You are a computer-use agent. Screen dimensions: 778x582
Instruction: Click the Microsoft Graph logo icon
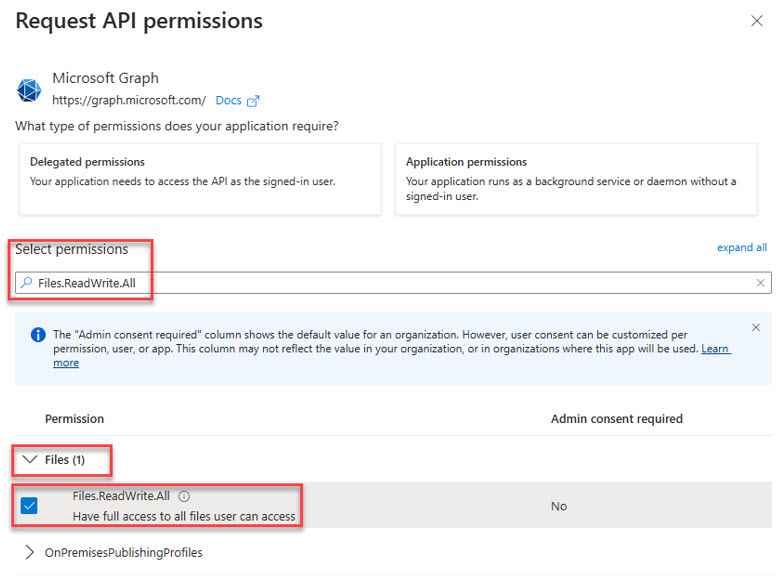[29, 90]
